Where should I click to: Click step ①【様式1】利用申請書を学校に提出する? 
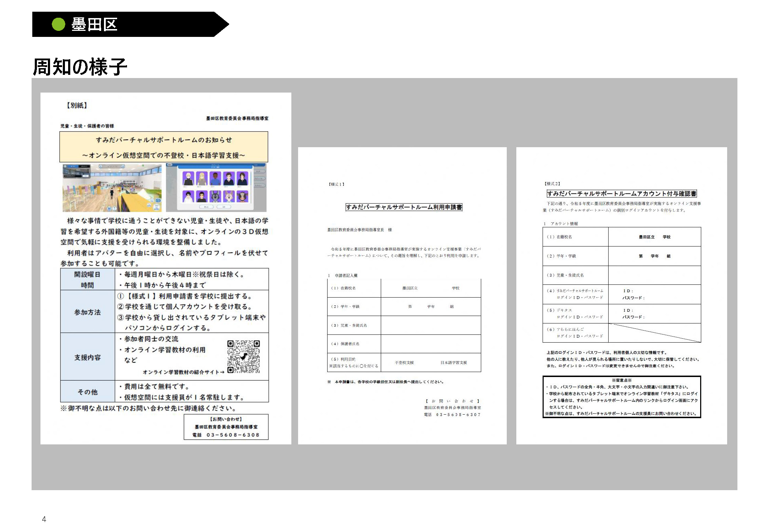[x=185, y=296]
